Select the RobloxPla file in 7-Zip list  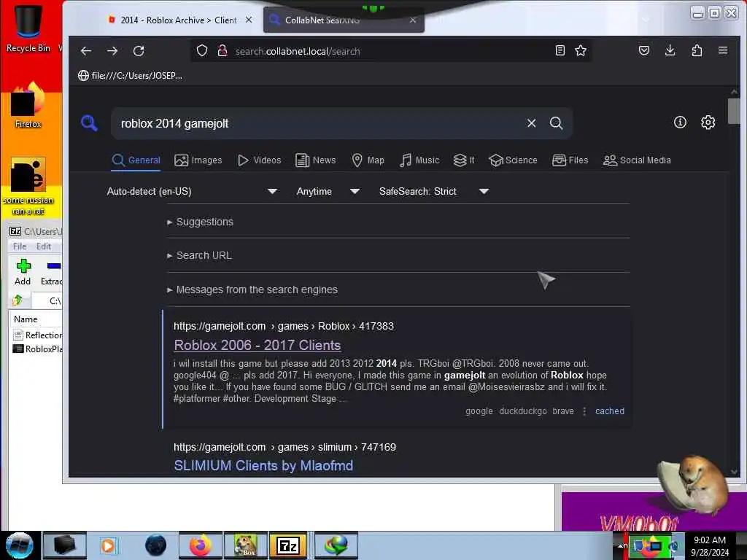tap(38, 349)
